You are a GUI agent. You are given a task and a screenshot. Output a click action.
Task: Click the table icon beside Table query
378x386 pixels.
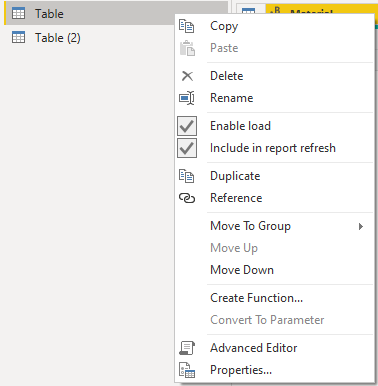click(18, 13)
